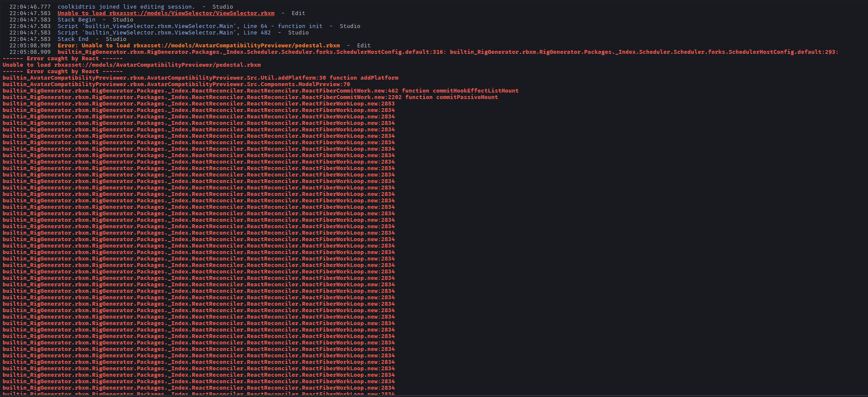Image resolution: width=868 pixels, height=397 pixels.
Task: Click the first Error caught by React header
Action: (x=63, y=59)
